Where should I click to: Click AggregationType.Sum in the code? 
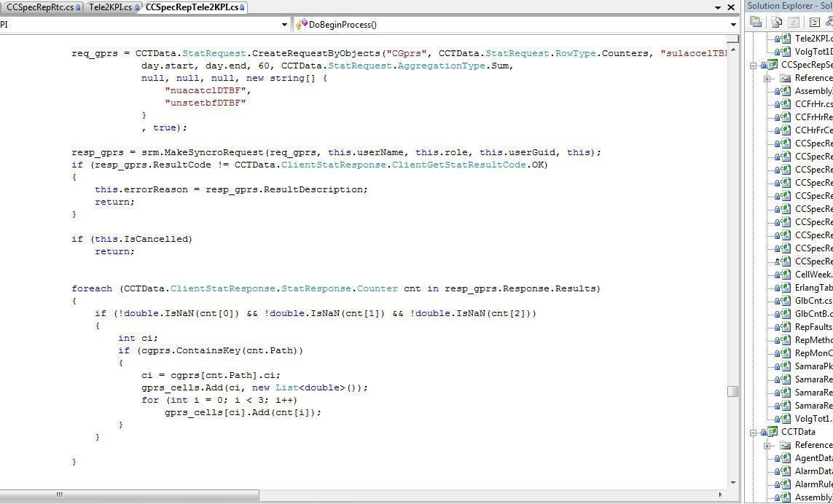point(453,66)
